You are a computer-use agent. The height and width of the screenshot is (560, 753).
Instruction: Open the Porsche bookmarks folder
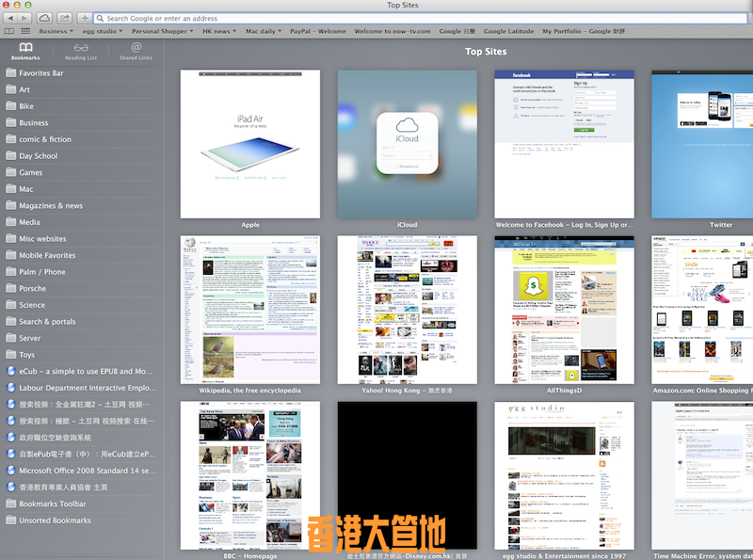[82, 288]
